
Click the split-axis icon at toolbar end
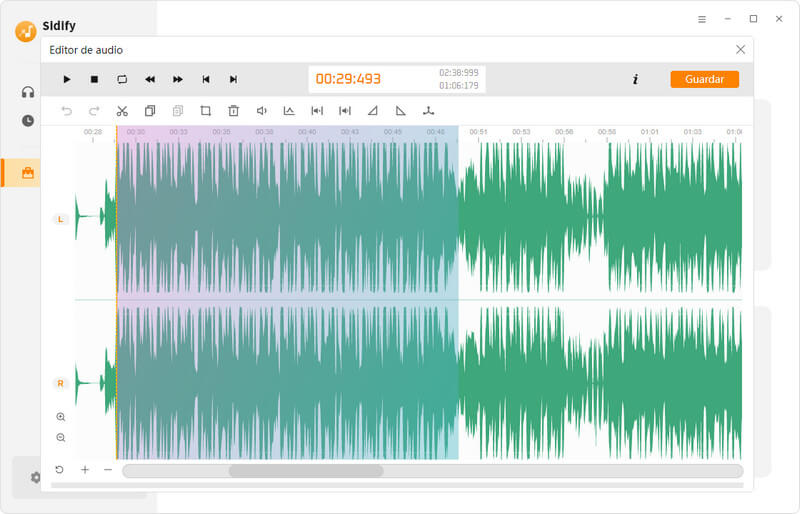pos(429,111)
